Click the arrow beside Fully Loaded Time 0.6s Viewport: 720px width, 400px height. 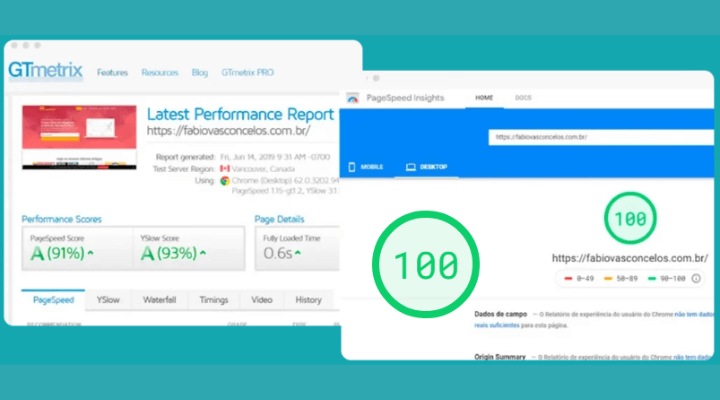point(298,253)
